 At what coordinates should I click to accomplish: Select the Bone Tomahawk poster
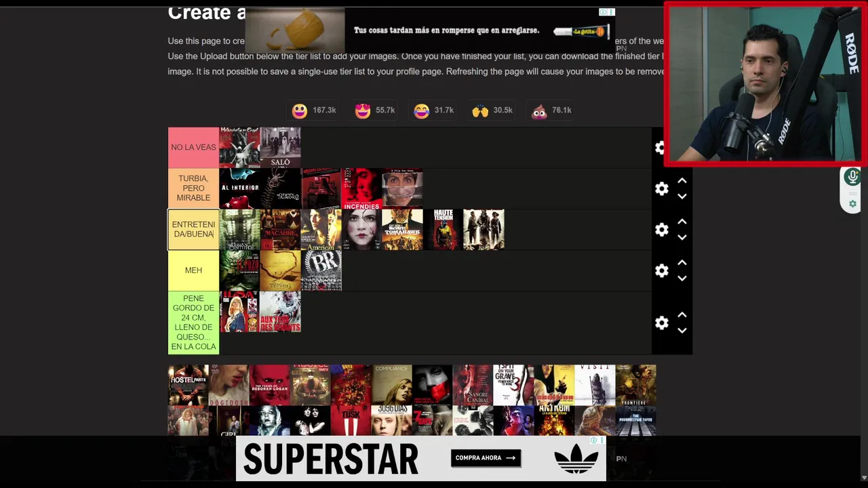tap(402, 230)
